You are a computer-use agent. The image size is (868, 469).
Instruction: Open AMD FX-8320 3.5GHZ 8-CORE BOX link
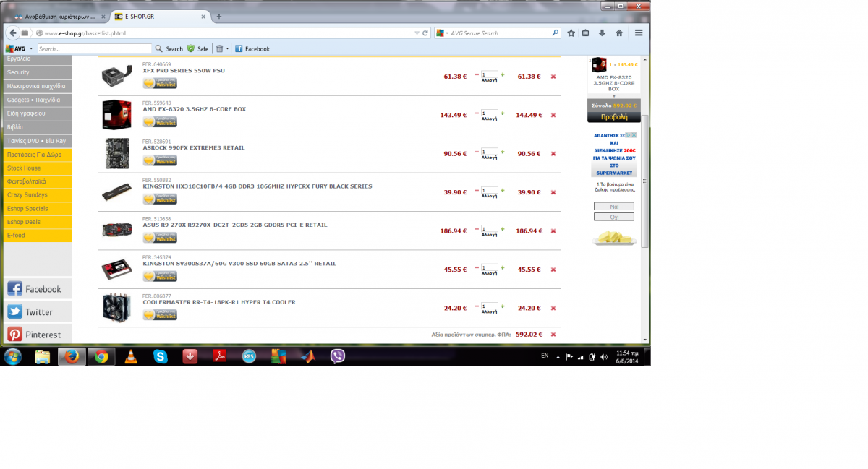point(194,109)
